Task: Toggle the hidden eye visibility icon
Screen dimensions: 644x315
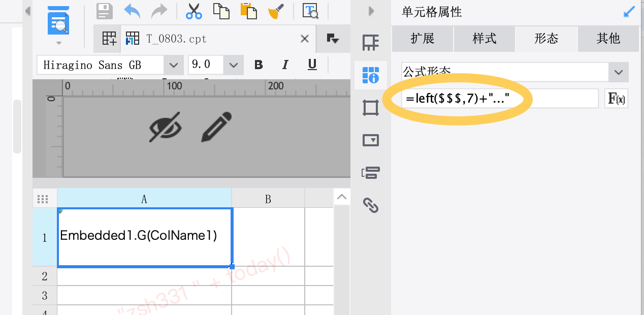Action: (166, 127)
